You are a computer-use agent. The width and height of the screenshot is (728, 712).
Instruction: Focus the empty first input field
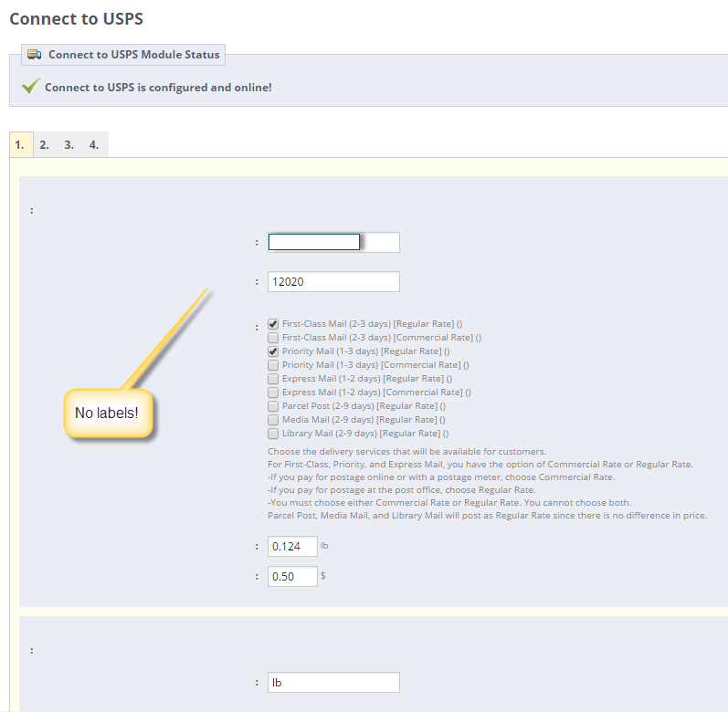333,242
